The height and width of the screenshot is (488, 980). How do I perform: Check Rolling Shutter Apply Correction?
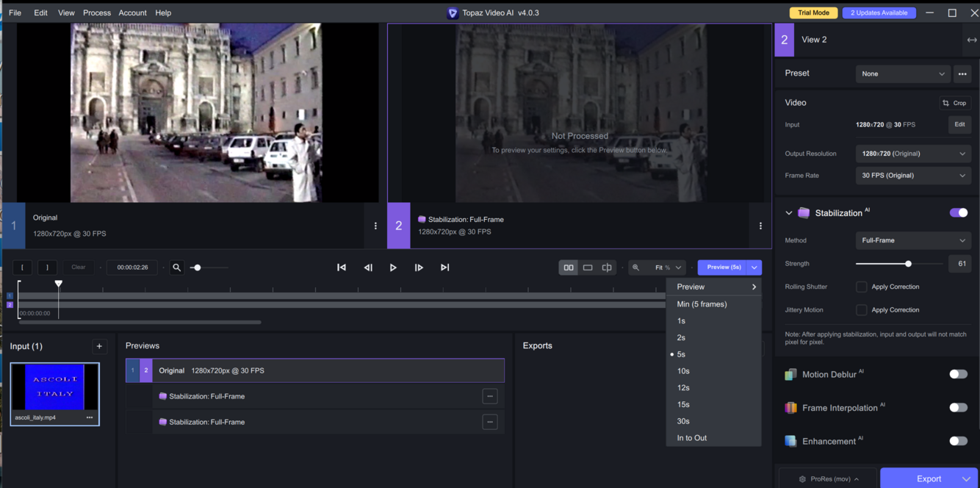tap(862, 287)
